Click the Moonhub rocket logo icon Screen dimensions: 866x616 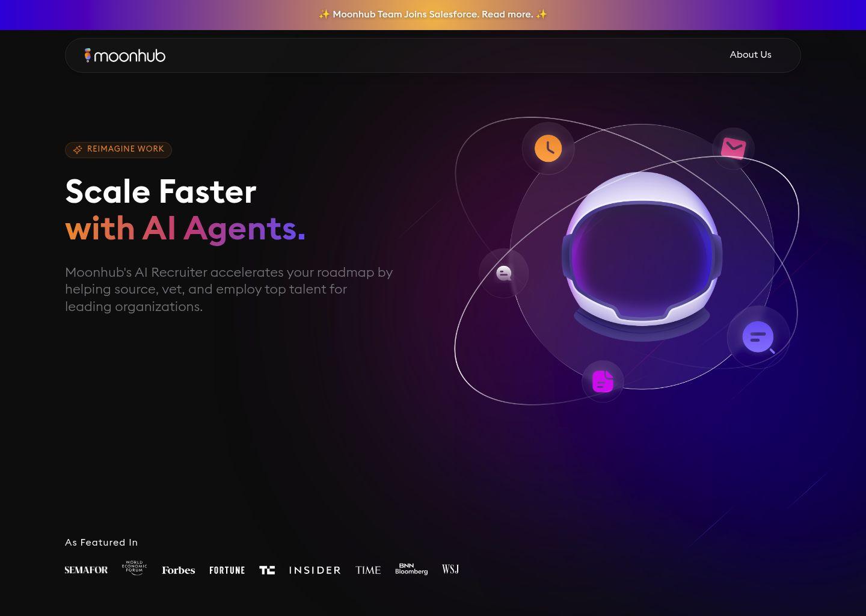(88, 55)
